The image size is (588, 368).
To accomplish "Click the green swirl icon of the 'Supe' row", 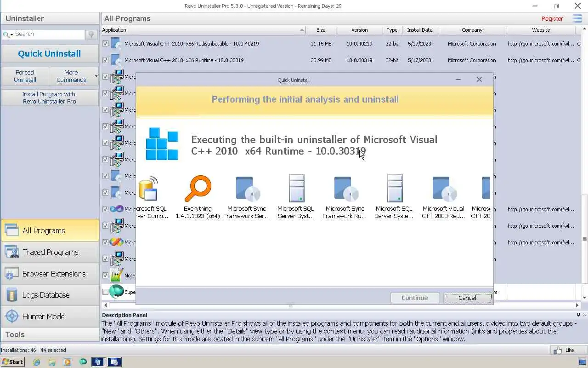I will [117, 292].
